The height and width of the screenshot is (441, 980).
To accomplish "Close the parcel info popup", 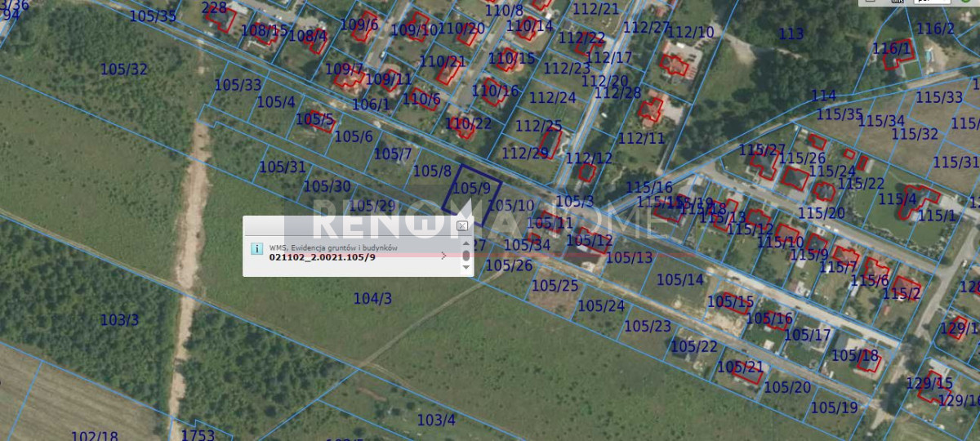I will 462,225.
